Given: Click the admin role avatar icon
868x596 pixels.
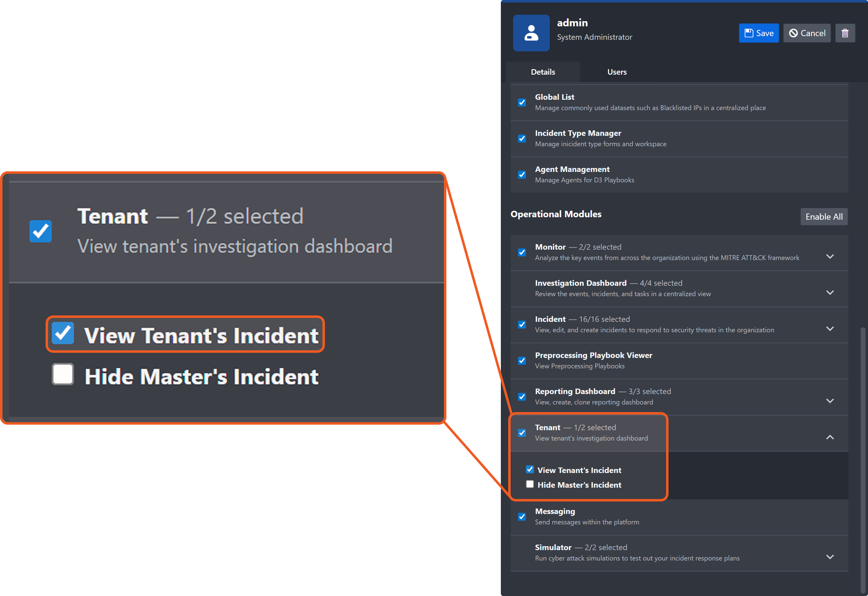Looking at the screenshot, I should (531, 33).
